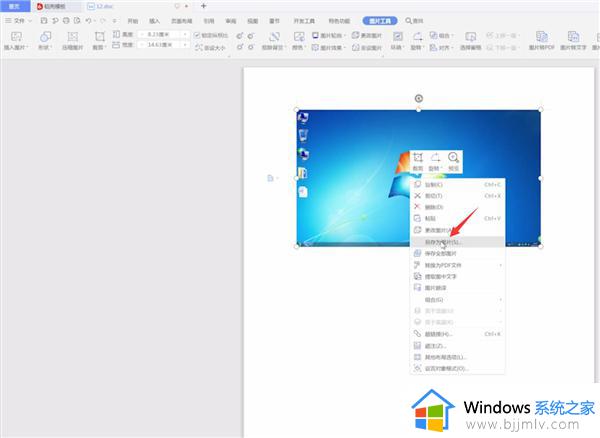Click the layout options icon left of the picture
Screen dimensions: 600x438
click(271, 178)
